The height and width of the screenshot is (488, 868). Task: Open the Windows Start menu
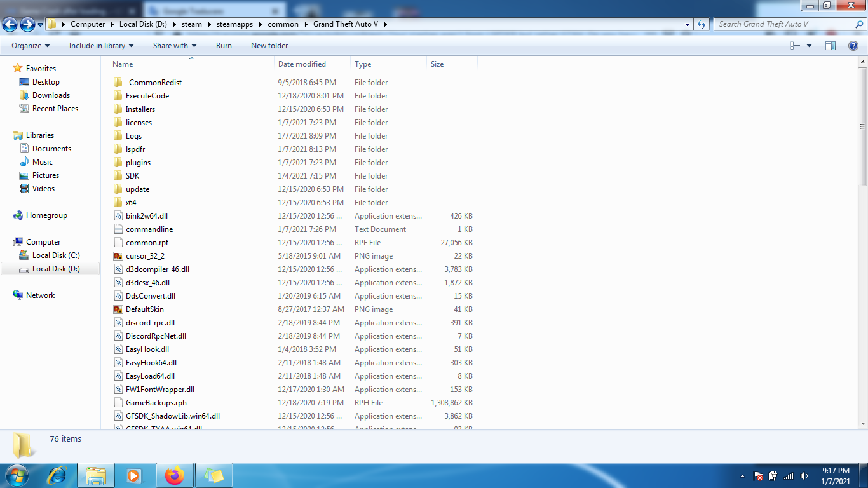coord(16,475)
